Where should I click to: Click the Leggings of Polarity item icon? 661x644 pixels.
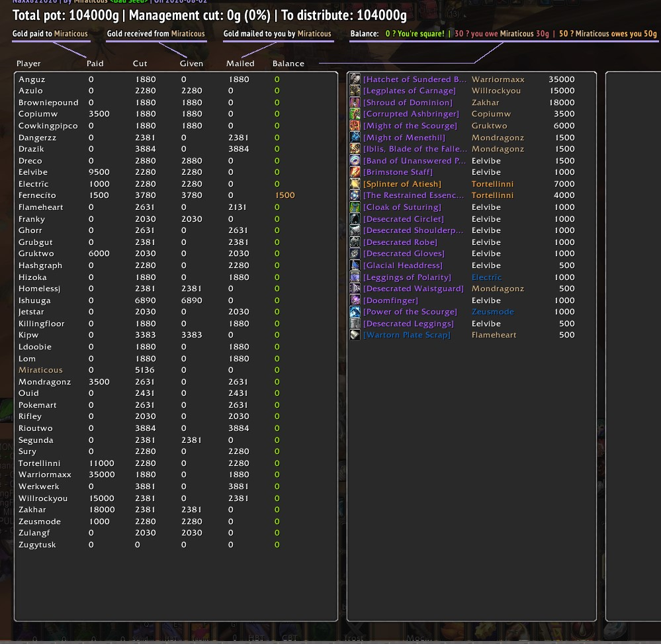point(355,277)
